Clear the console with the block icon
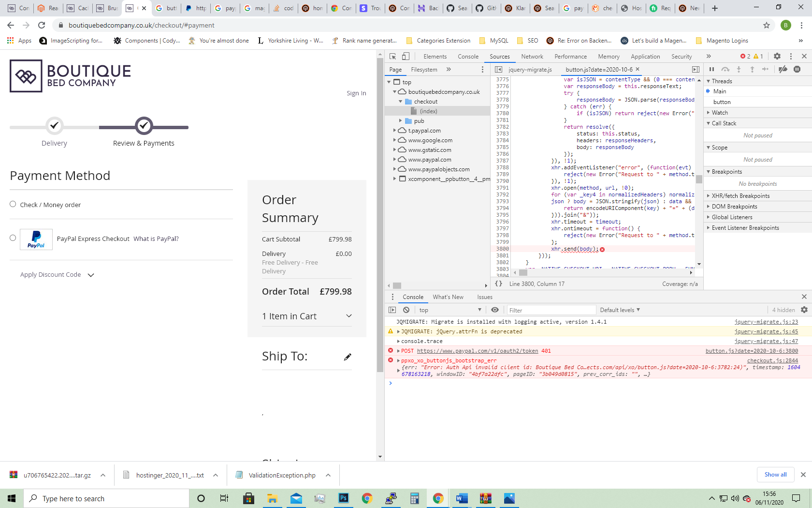812x508 pixels. 406,310
